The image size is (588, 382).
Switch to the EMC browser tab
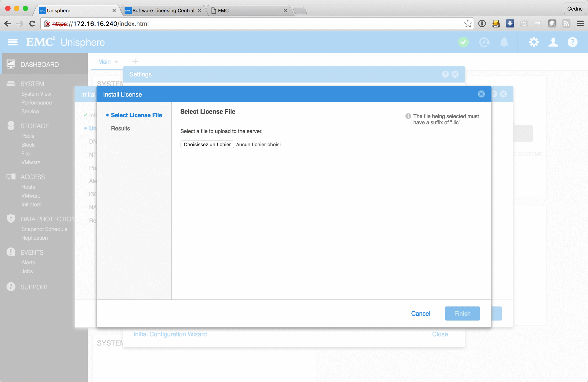pos(247,10)
